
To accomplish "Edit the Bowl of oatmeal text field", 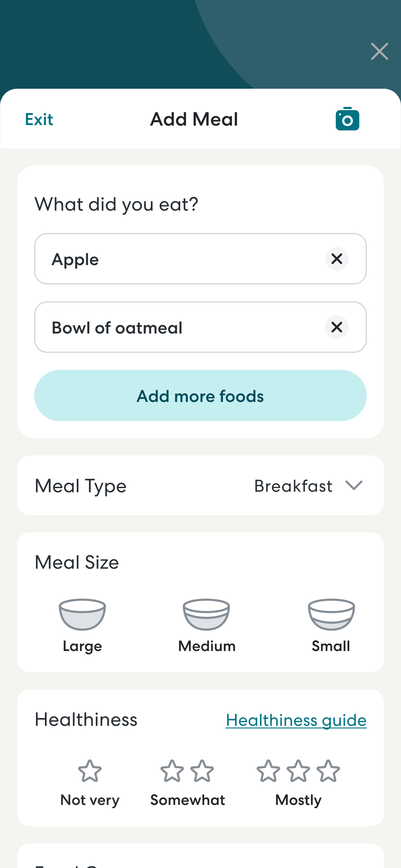I will [178, 327].
